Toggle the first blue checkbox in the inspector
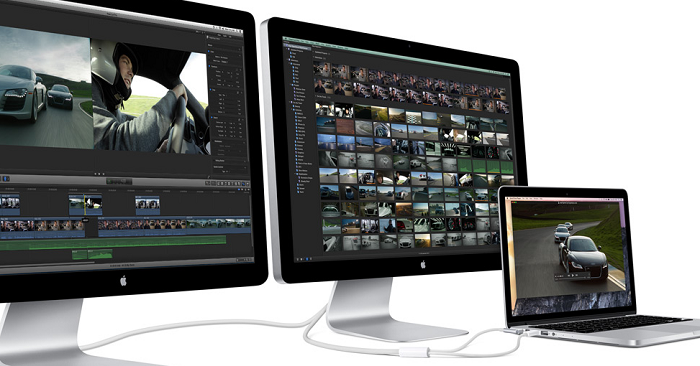Image resolution: width=700 pixels, height=366 pixels. [x=209, y=52]
